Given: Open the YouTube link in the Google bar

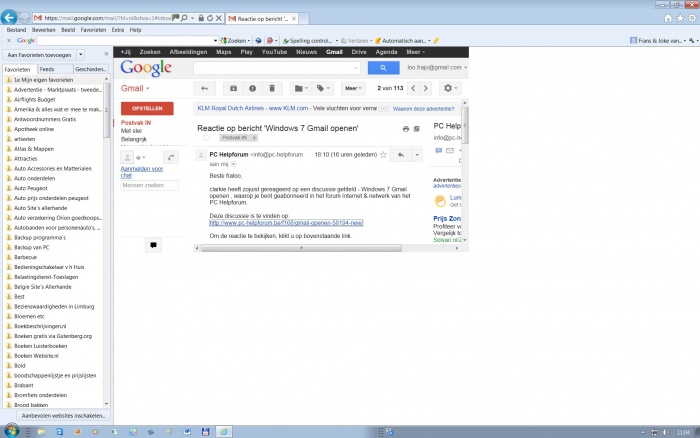Looking at the screenshot, I should tap(274, 52).
